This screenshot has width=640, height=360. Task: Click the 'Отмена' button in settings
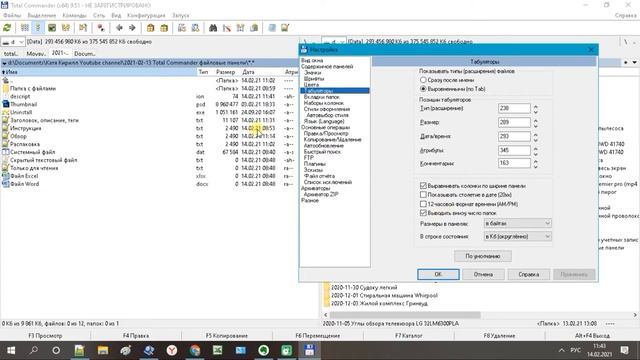coord(483,274)
